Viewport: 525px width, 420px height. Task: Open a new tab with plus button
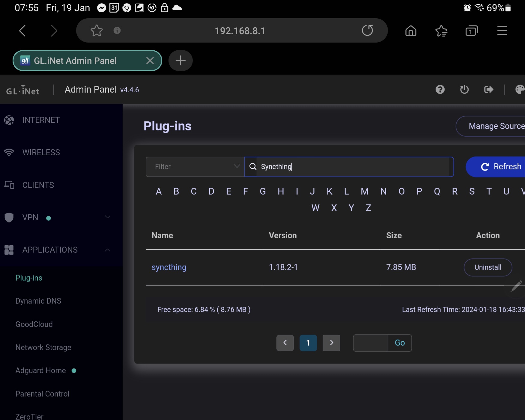pyautogui.click(x=180, y=61)
